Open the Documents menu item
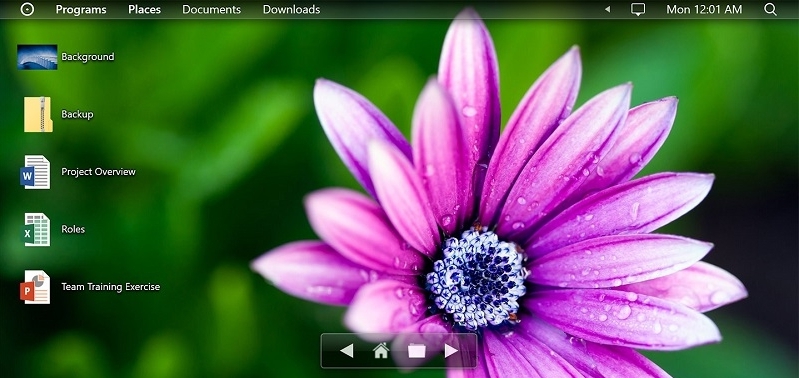 pos(211,9)
